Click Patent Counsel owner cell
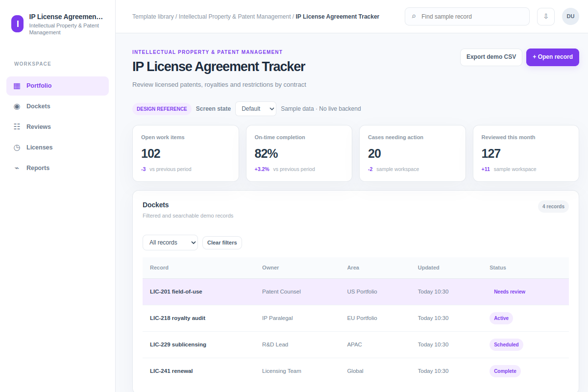The width and height of the screenshot is (588, 392). pyautogui.click(x=281, y=292)
